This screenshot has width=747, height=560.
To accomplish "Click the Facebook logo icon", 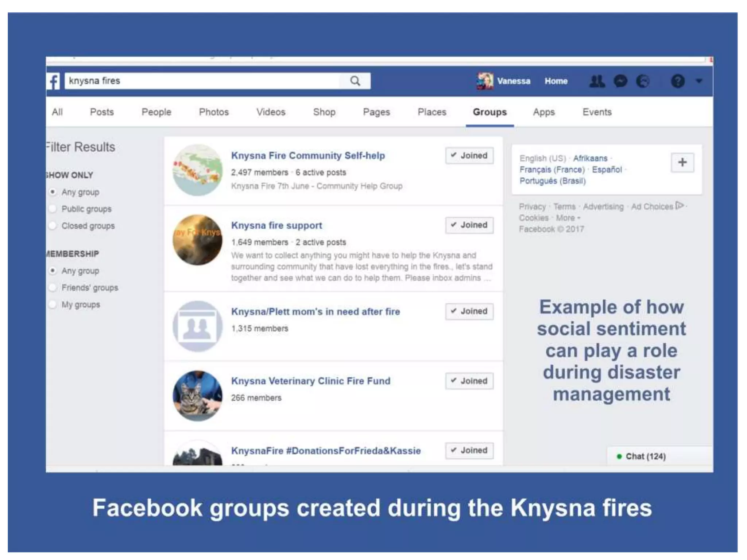I will (x=54, y=81).
